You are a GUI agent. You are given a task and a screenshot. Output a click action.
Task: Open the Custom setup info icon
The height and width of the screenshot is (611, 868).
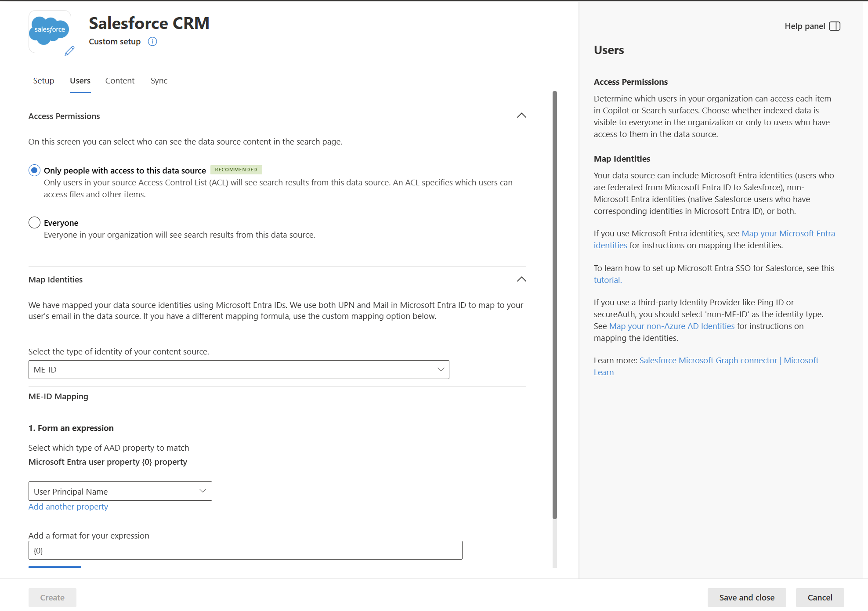(x=152, y=42)
